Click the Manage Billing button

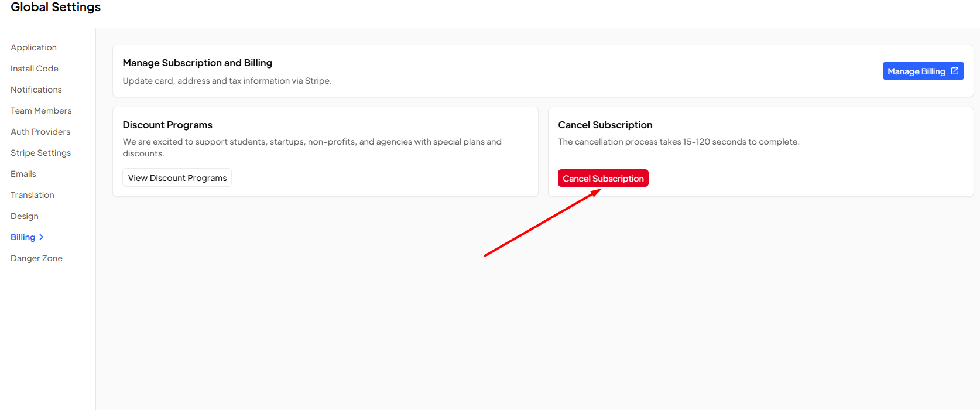pos(923,71)
